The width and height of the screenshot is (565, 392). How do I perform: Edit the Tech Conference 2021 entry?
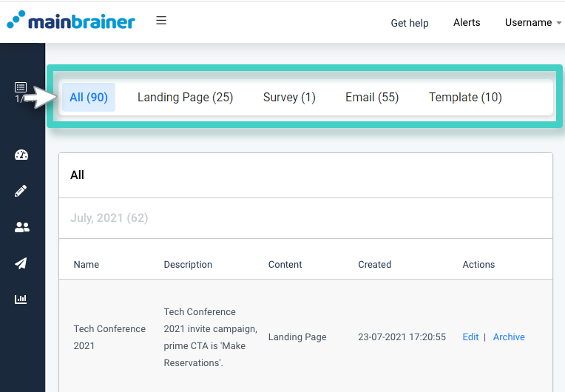coord(470,337)
